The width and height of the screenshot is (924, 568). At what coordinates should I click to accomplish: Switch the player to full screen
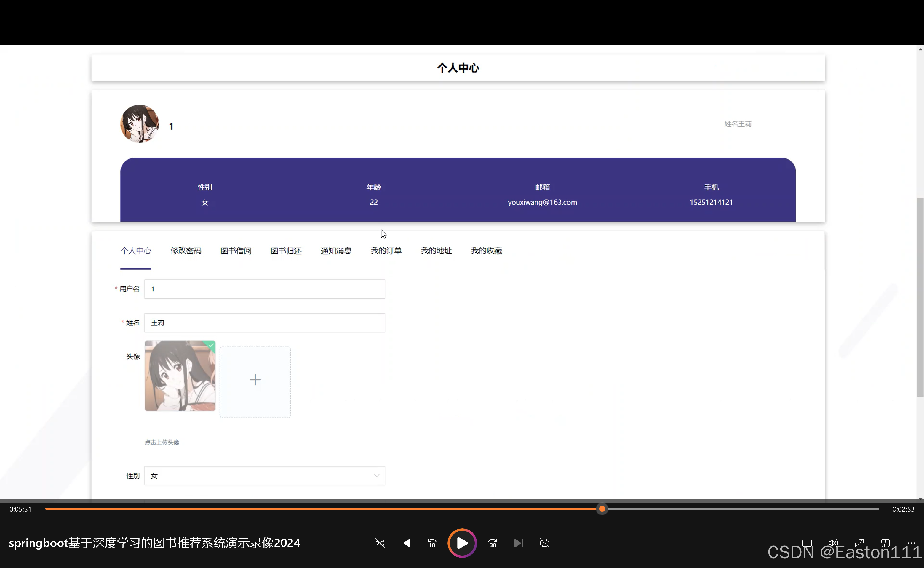pyautogui.click(x=859, y=543)
